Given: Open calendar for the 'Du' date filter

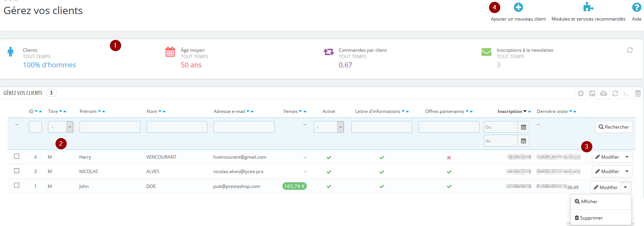Looking at the screenshot, I should click(x=523, y=127).
